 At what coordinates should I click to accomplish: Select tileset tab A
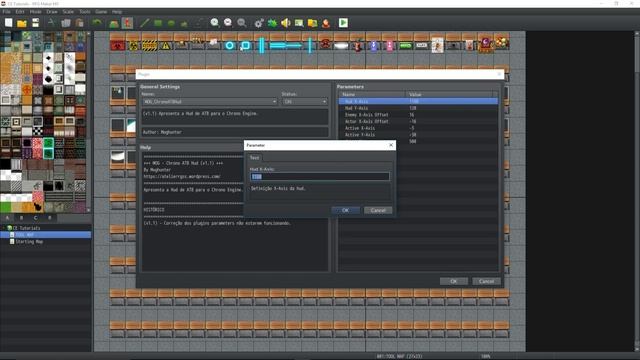[x=7, y=218]
